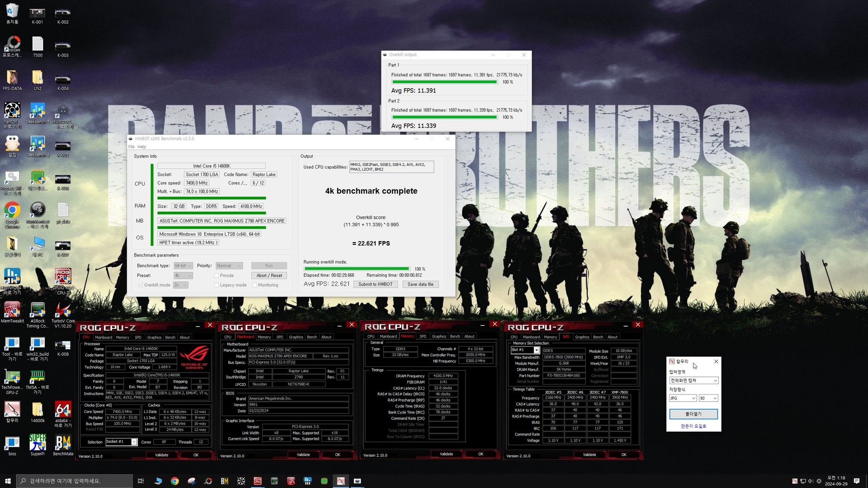Open Chrome from the taskbar
Screen dimensions: 868x488
coord(175,481)
